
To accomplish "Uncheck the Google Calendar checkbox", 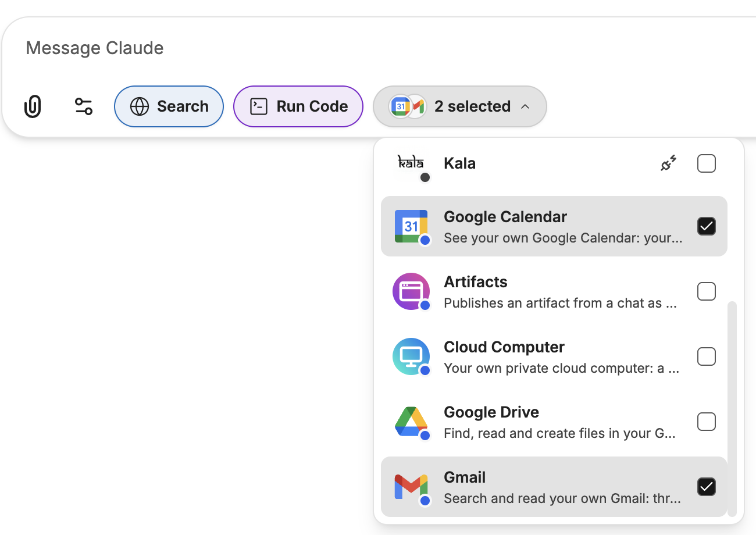I will pyautogui.click(x=707, y=226).
